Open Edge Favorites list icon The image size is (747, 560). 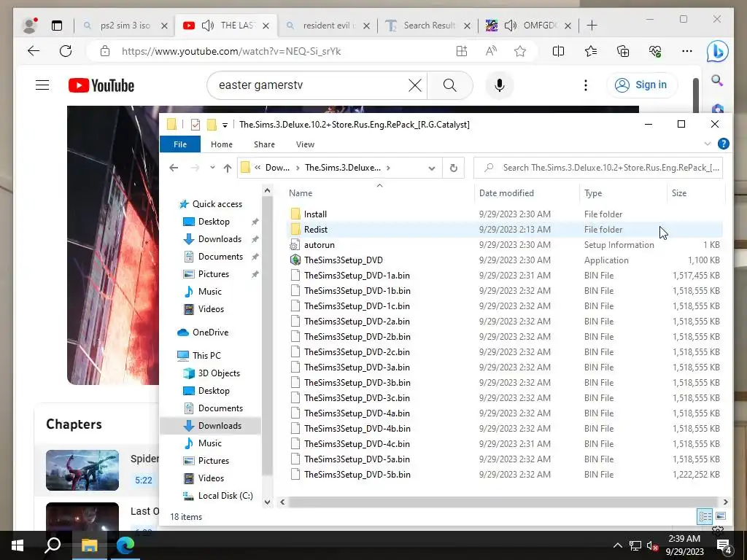click(x=591, y=51)
